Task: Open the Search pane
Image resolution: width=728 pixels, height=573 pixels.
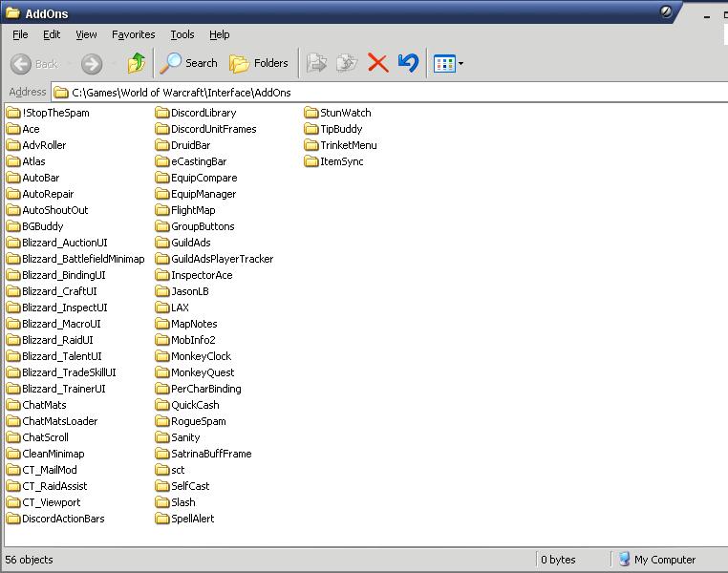Action: (188, 63)
